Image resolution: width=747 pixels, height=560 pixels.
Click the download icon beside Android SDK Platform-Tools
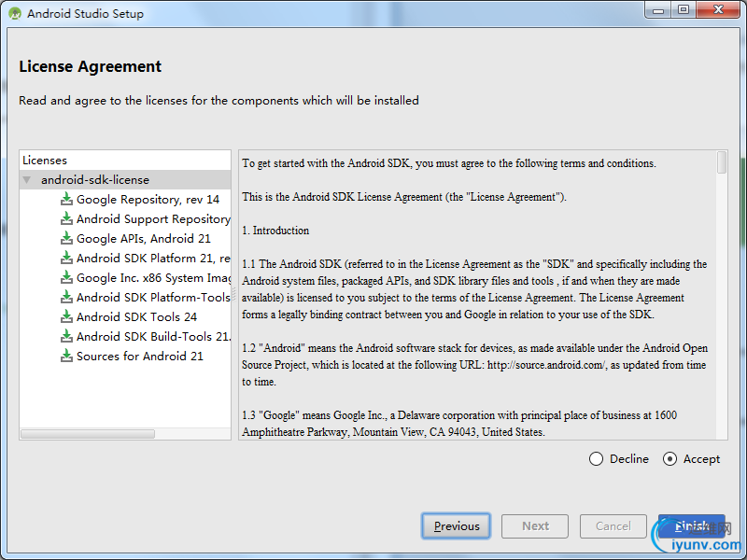[x=66, y=297]
